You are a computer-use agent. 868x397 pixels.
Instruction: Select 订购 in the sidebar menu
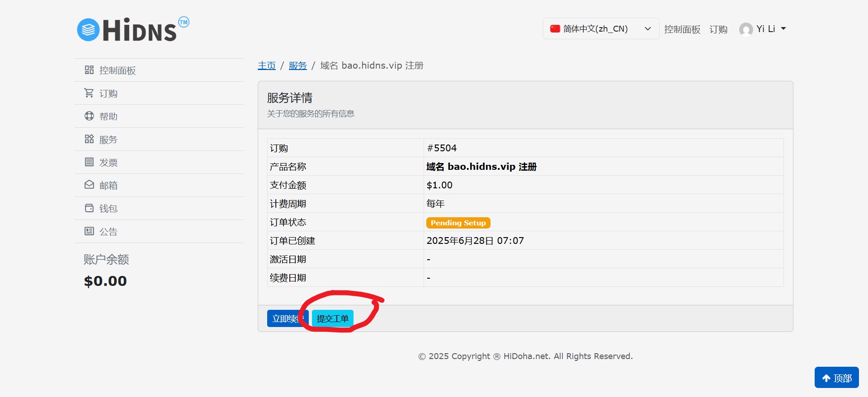tap(159, 93)
